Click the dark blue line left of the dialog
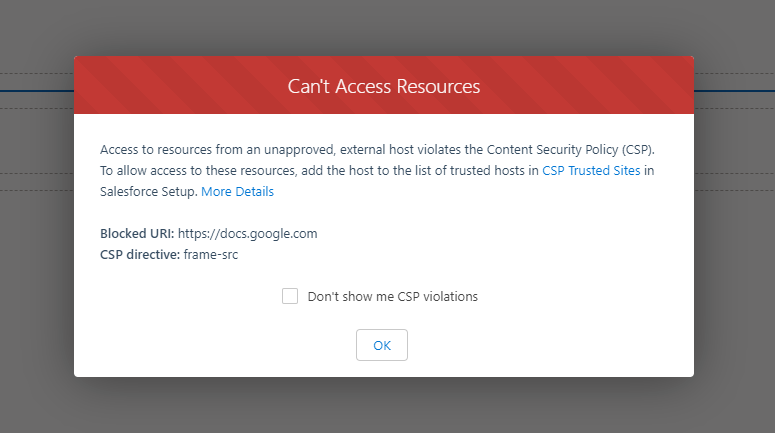The width and height of the screenshot is (775, 433). (x=37, y=91)
